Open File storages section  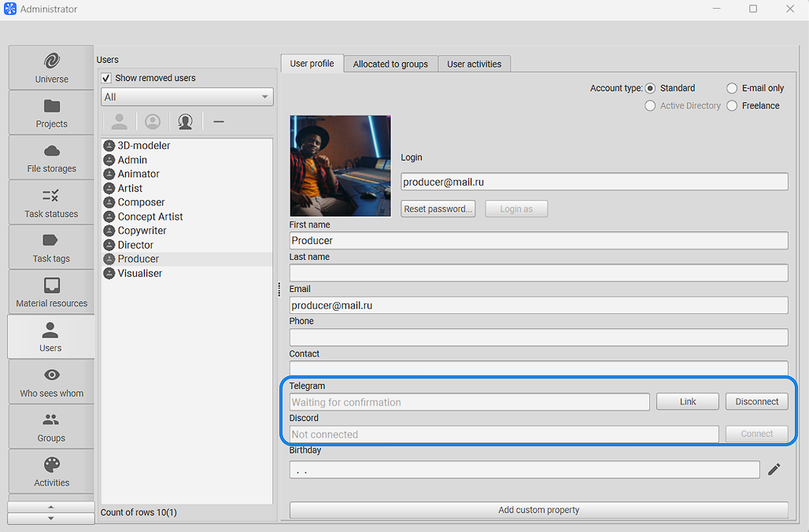[x=51, y=157]
